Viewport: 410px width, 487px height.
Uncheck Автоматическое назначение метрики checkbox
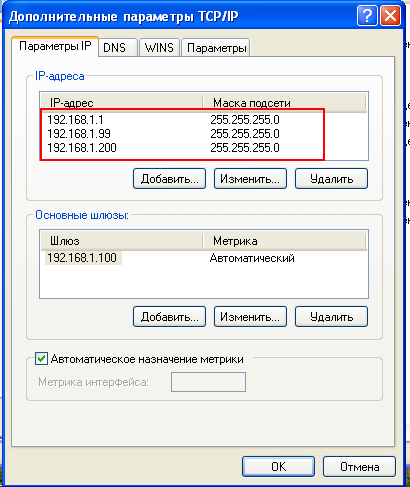point(41,359)
